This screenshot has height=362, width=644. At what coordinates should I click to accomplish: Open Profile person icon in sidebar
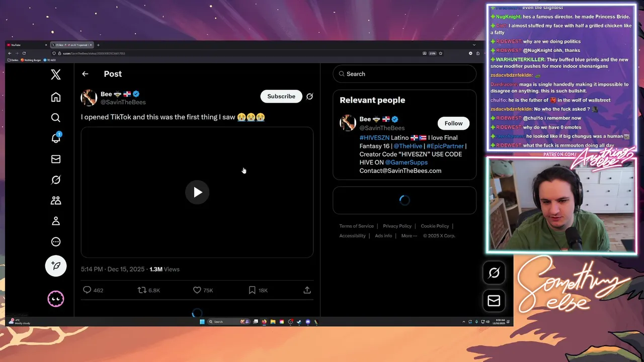click(56, 221)
